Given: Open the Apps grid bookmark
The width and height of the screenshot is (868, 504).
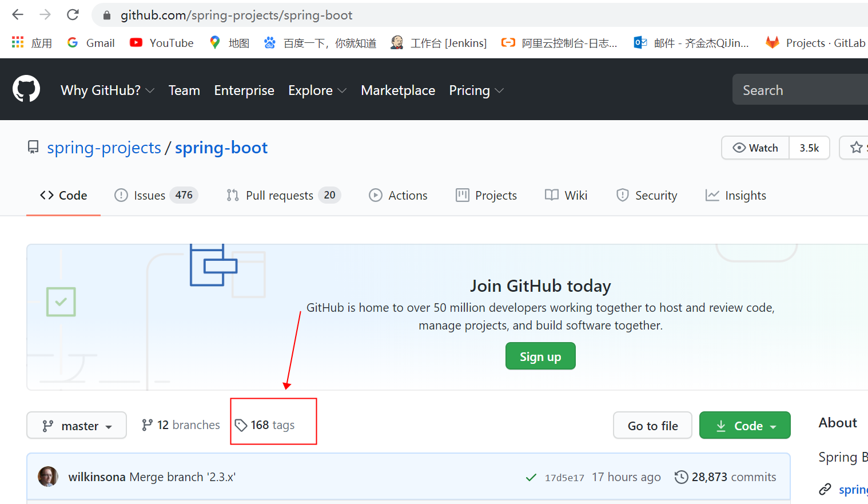Looking at the screenshot, I should tap(31, 43).
